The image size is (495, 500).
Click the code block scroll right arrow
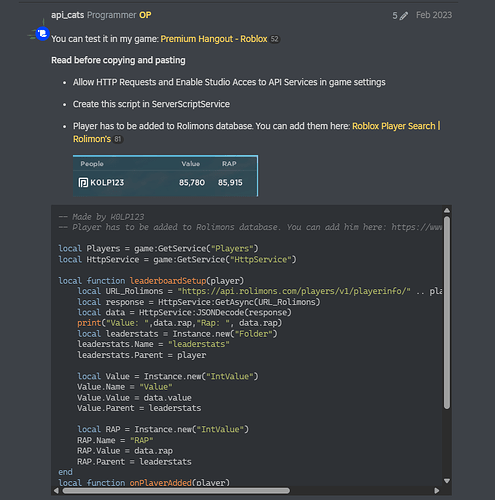tap(437, 491)
